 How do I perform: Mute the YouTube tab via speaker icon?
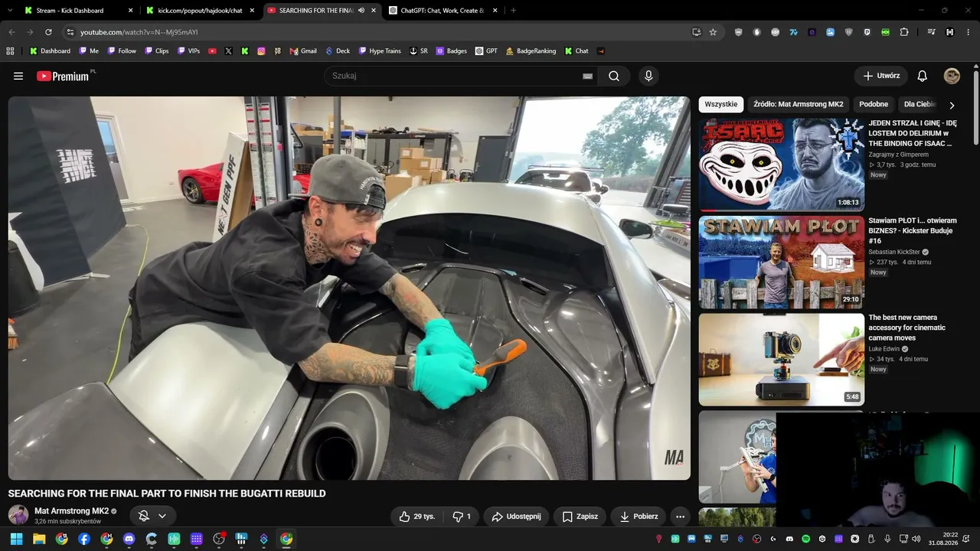coord(361,11)
